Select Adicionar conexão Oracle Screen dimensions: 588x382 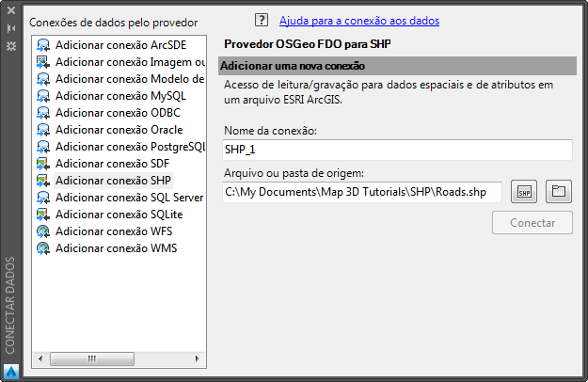pyautogui.click(x=119, y=130)
